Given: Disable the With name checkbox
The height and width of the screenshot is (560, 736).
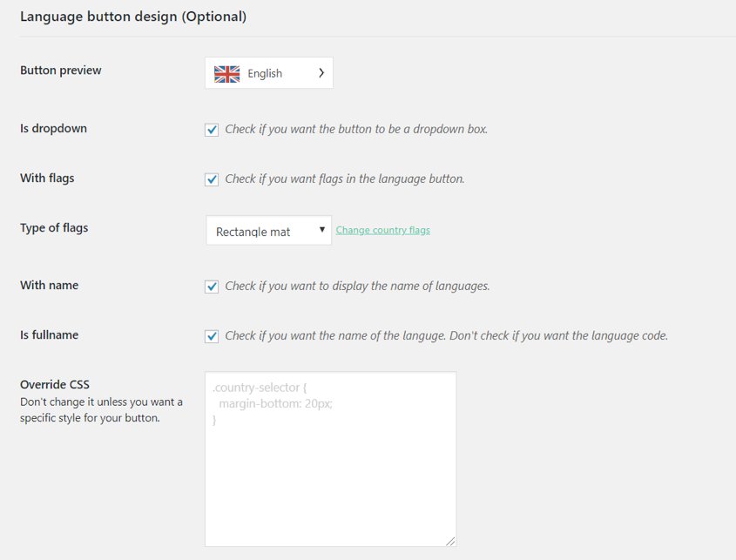Looking at the screenshot, I should pos(212,287).
